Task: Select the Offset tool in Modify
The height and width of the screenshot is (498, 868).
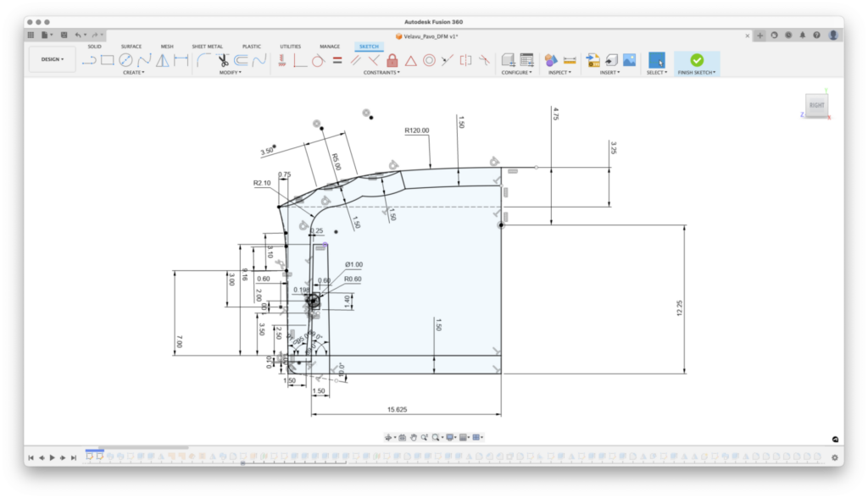Action: (240, 60)
